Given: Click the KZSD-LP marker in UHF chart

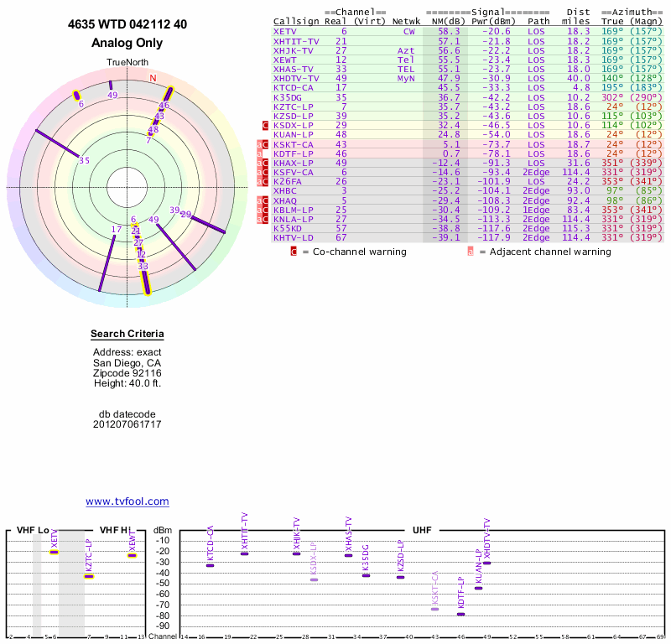Looking at the screenshot, I should pos(401,577).
